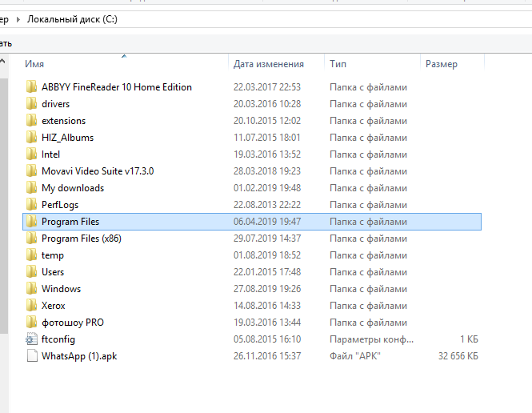Select the Program Files (x86) name
The image size is (532, 413).
click(x=82, y=239)
